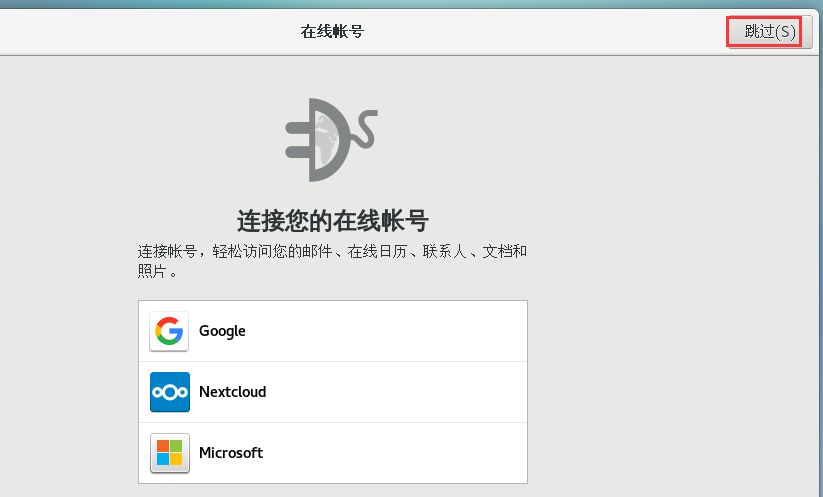Select the Microsoft account icon

(170, 453)
